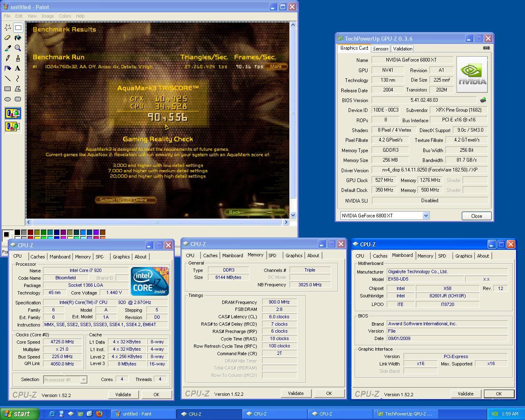This screenshot has height=420, width=525.
Task: Open the Graphics tab in right CPU-Z window
Action: (464, 256)
